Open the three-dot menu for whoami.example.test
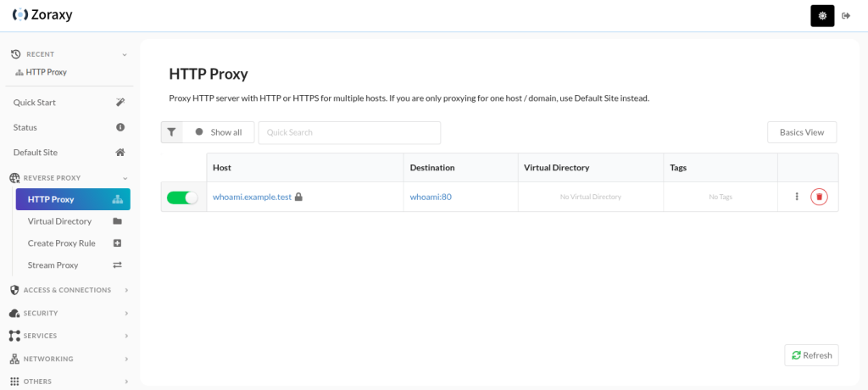The height and width of the screenshot is (390, 868). (x=797, y=197)
